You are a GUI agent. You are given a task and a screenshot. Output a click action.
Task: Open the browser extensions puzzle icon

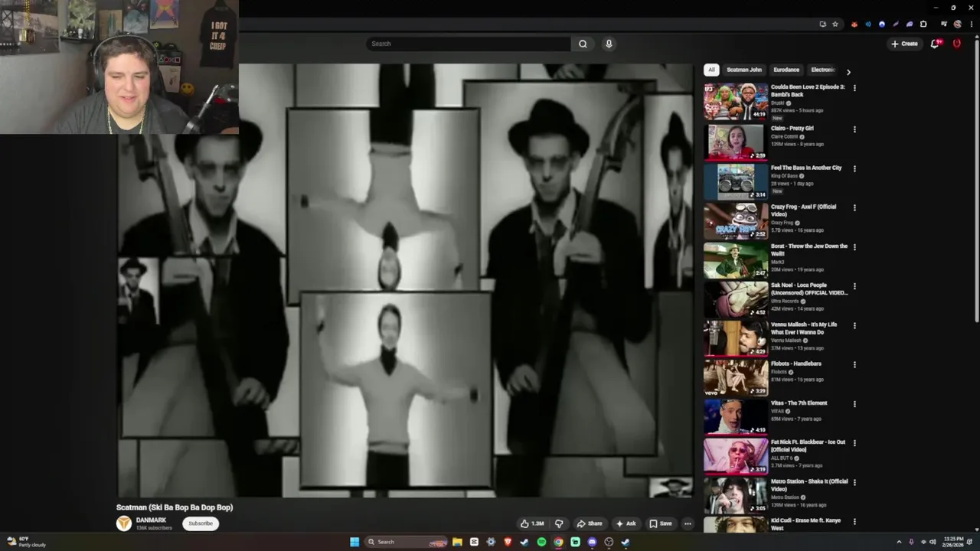923,24
